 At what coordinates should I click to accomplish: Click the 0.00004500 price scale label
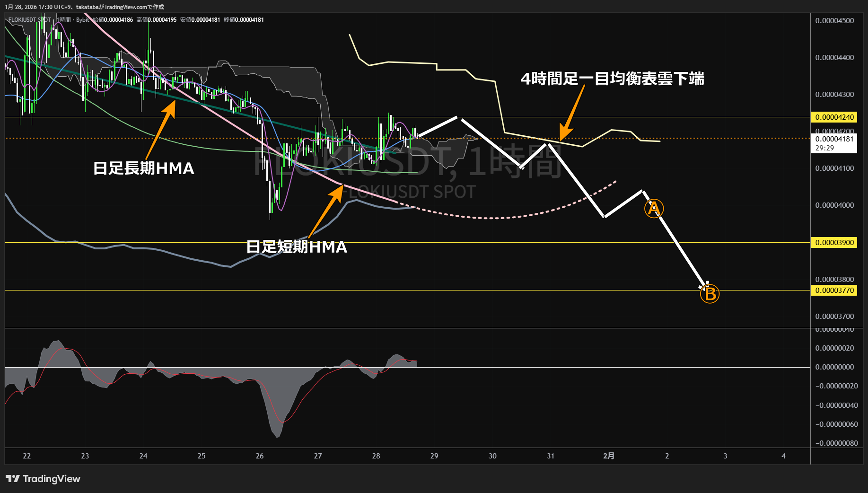coord(834,21)
